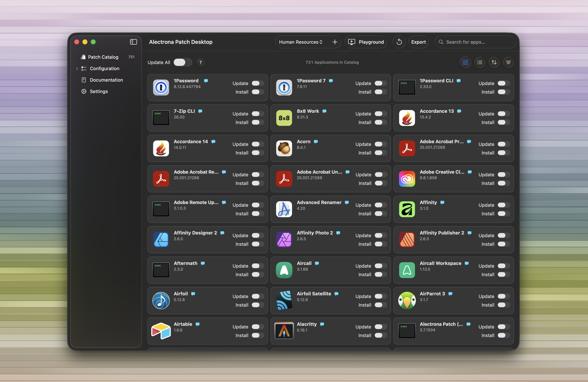Open Documentation in the sidebar
Image resolution: width=588 pixels, height=382 pixels.
pyautogui.click(x=106, y=80)
